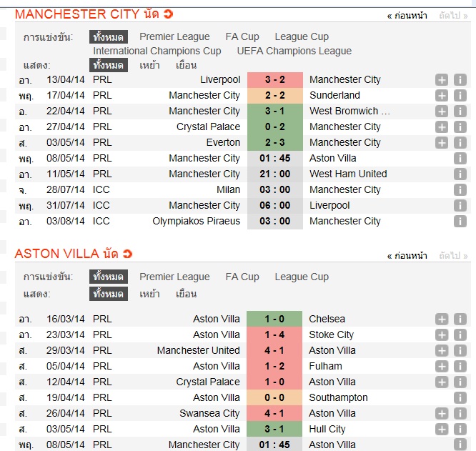Filter Manchester City by UEFA Champions League
The height and width of the screenshot is (451, 476).
(294, 51)
